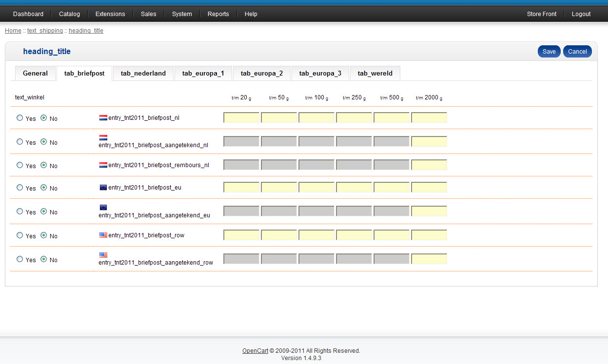Select Yes for entry_tnt2011_briefpost_eu
Viewport: 608px width, 364px height.
pyautogui.click(x=20, y=187)
